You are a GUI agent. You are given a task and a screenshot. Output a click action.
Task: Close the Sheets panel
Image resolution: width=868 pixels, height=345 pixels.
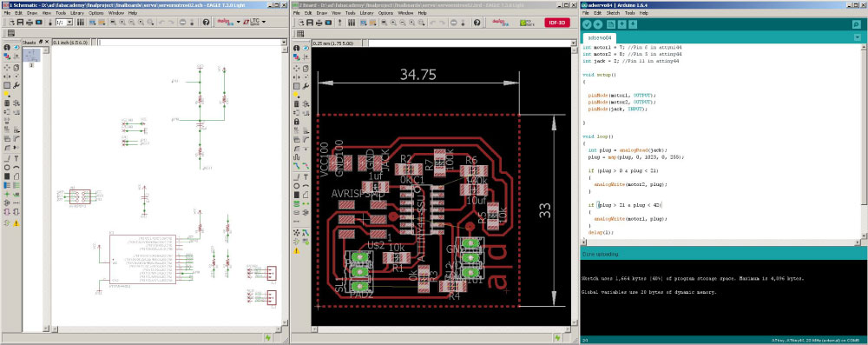click(47, 43)
